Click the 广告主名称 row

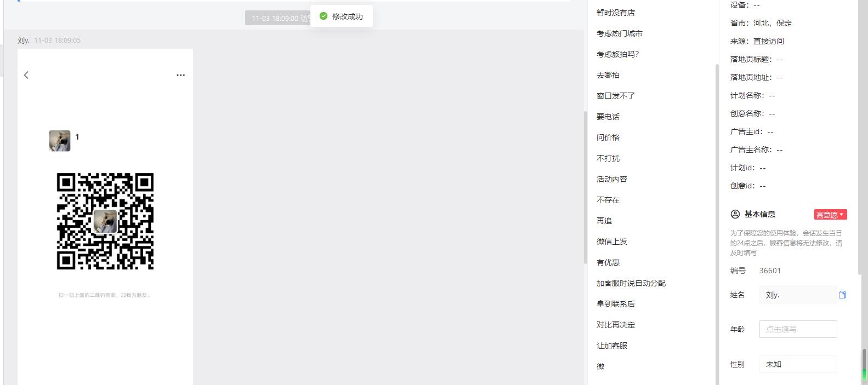[x=757, y=150]
